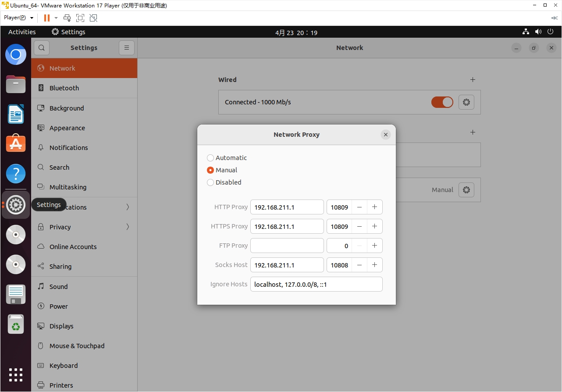The image size is (562, 392).
Task: Click the volume icon in top bar
Action: (x=538, y=32)
